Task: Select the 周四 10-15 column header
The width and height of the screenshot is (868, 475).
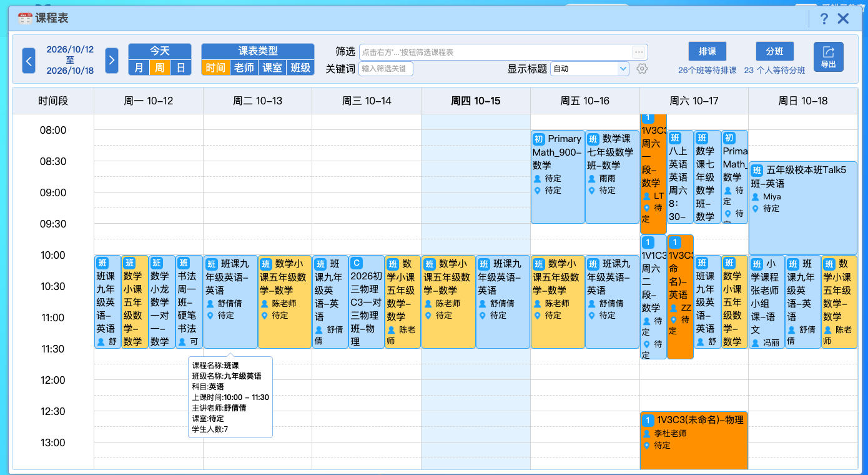Action: [476, 101]
